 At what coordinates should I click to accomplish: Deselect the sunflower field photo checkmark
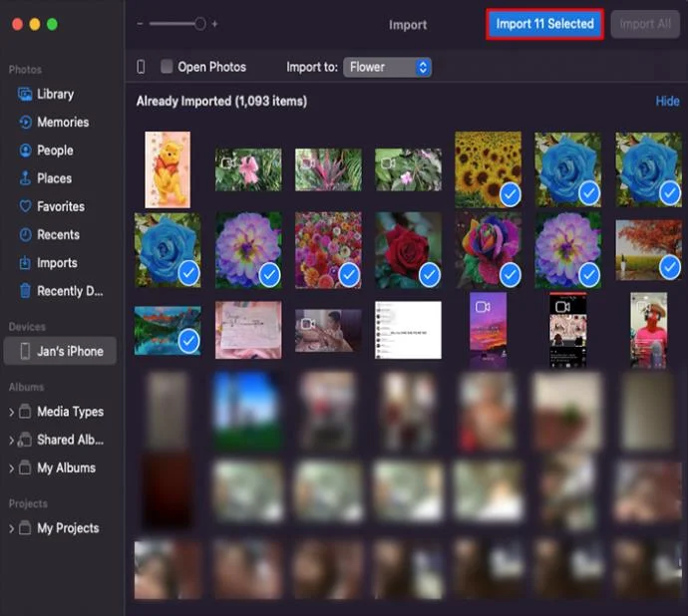(x=511, y=194)
